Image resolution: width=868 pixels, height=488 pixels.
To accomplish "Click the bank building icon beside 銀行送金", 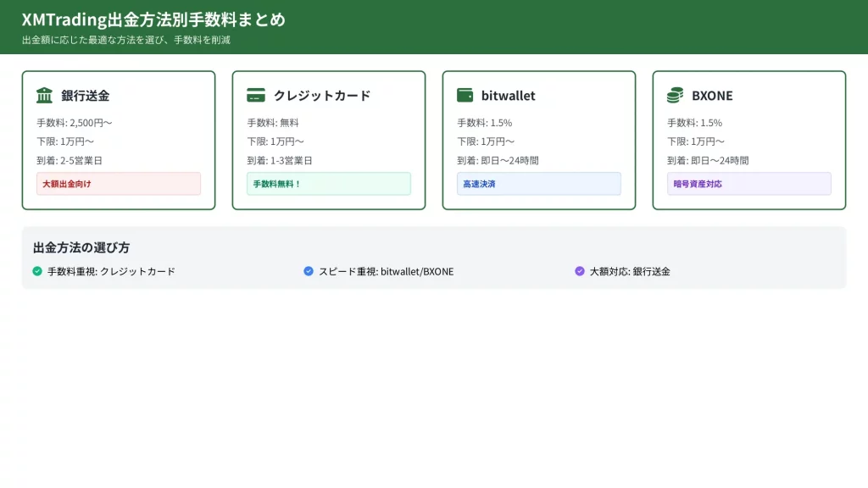I will click(44, 95).
